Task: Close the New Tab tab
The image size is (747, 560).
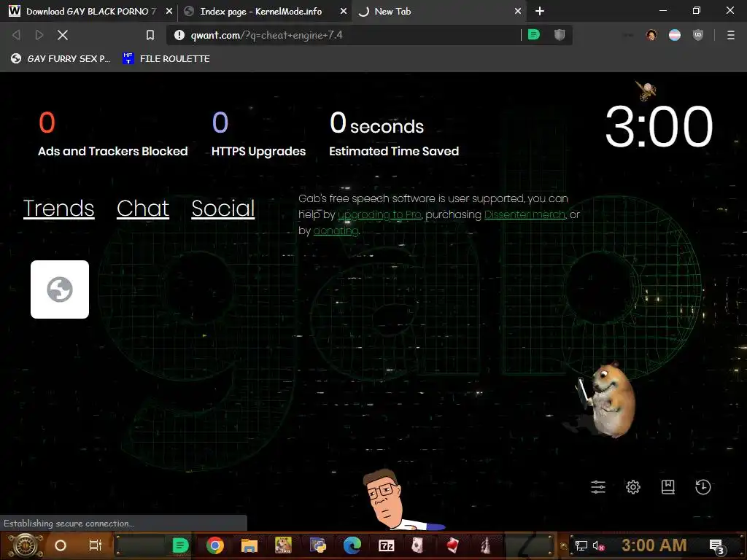Action: pyautogui.click(x=518, y=11)
